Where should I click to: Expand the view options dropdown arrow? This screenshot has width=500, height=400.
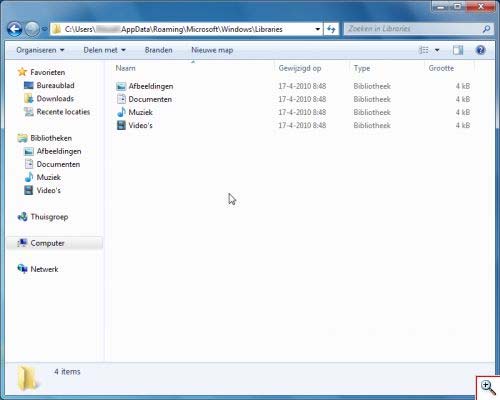(437, 50)
